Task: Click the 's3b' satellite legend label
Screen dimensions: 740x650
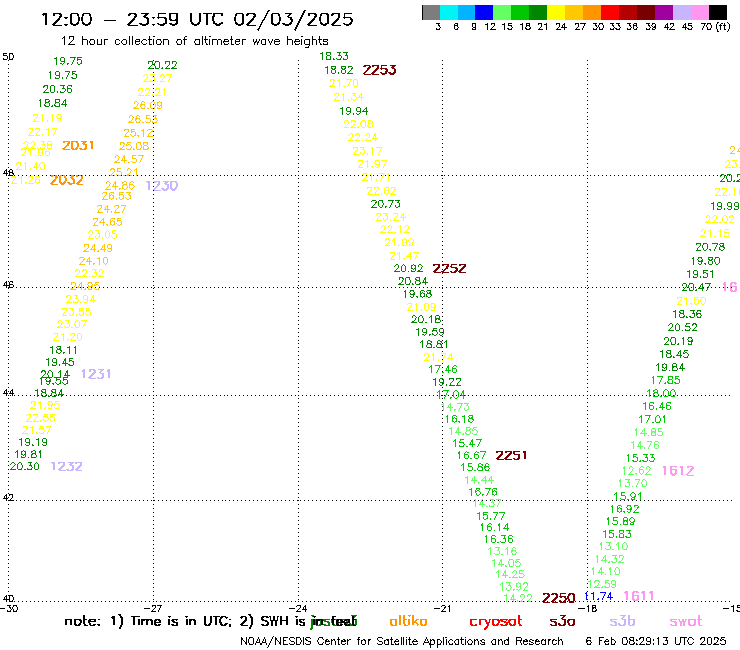Action: (622, 621)
